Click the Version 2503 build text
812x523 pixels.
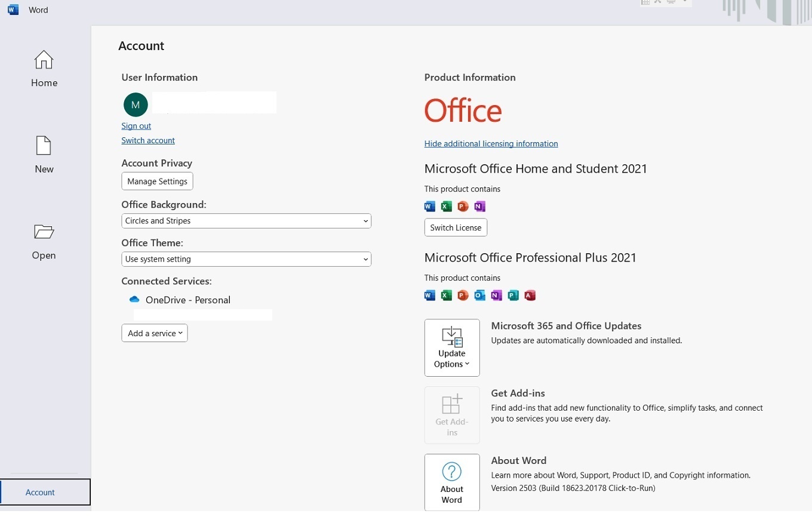[573, 488]
